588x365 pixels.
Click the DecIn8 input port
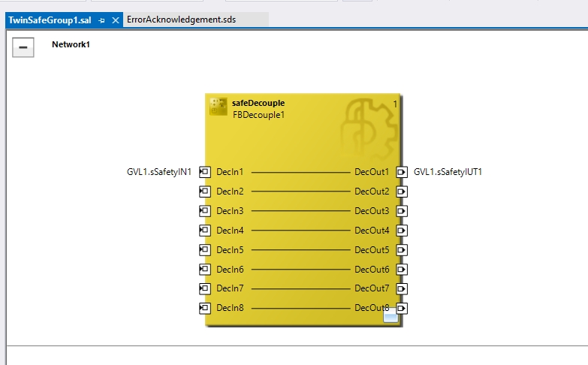[205, 308]
